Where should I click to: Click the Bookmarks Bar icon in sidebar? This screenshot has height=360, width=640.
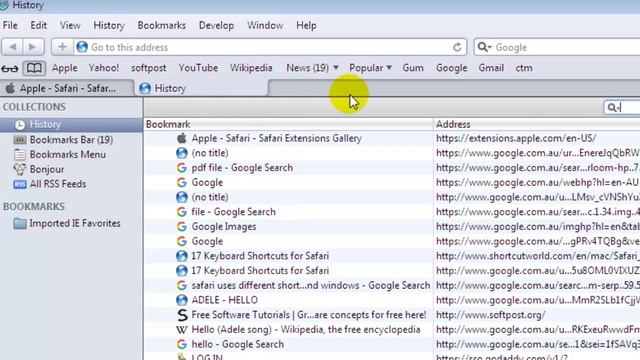point(20,140)
